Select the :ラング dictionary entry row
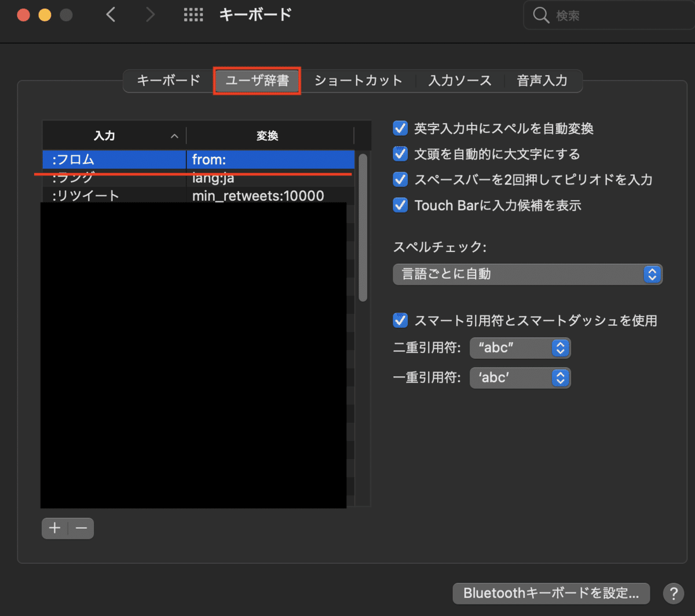 [116, 178]
